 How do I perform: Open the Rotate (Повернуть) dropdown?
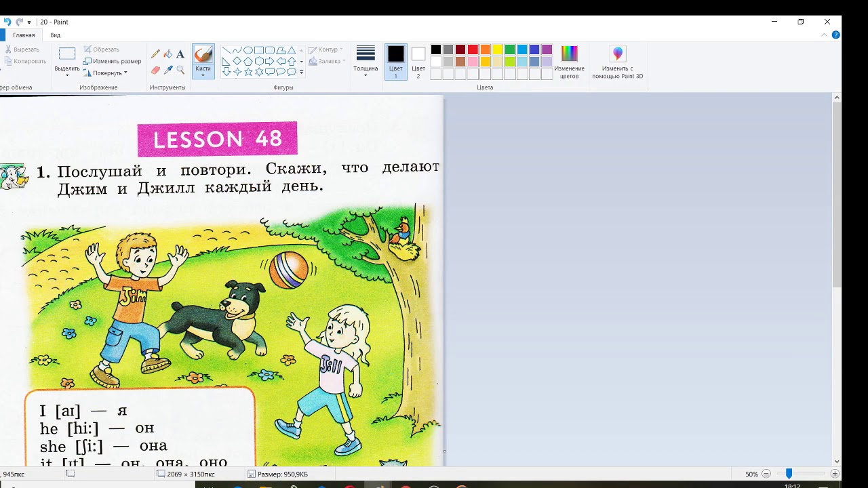105,73
